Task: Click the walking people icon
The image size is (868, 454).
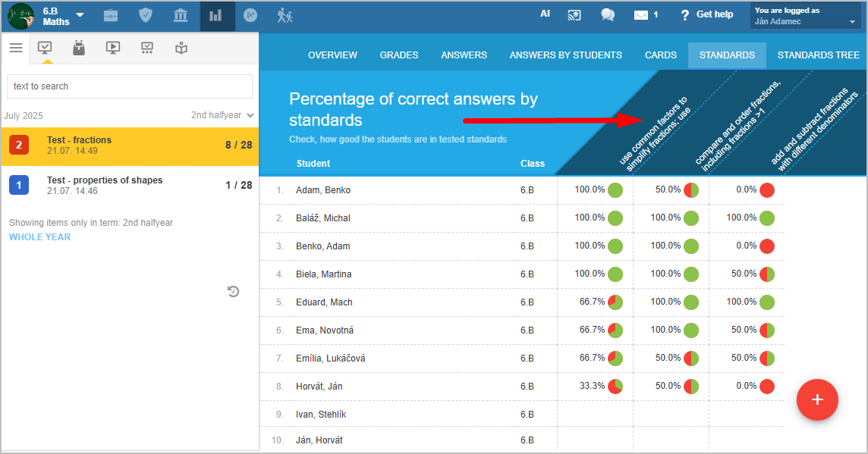Action: pos(285,15)
